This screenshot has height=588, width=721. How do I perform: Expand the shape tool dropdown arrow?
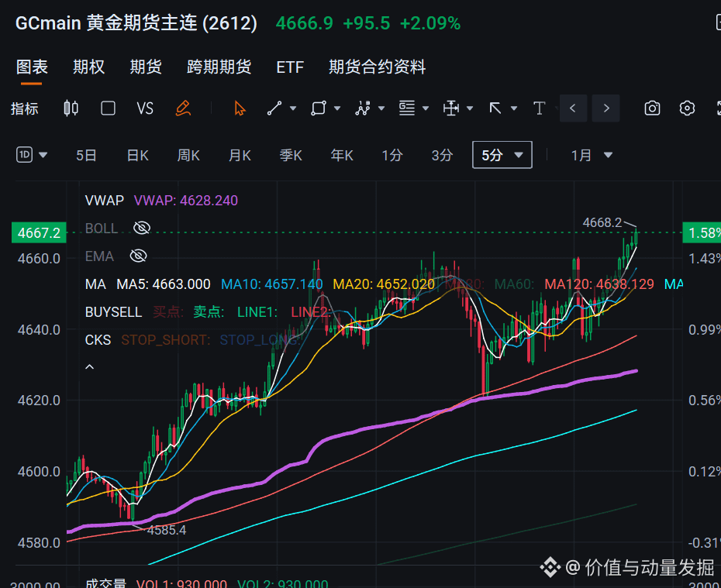point(337,108)
